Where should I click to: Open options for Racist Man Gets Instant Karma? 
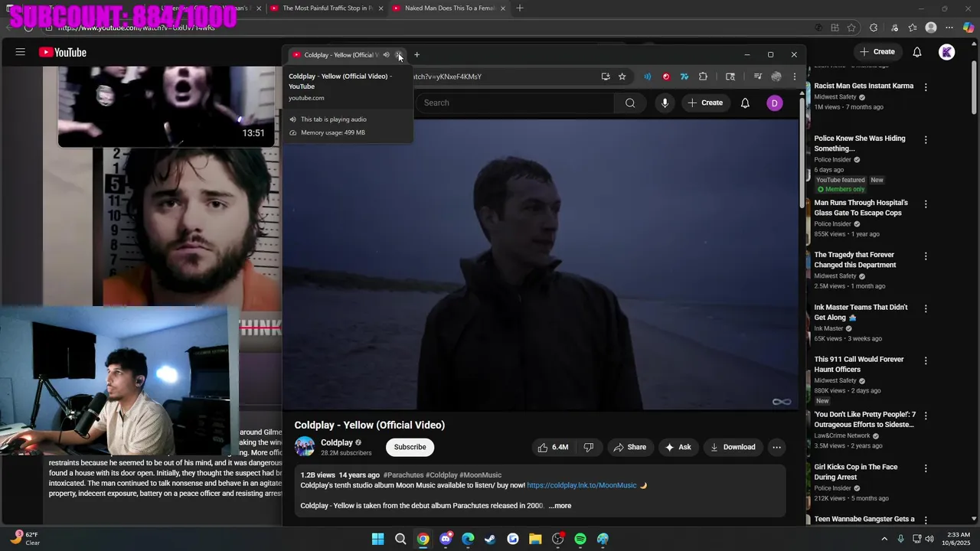click(x=926, y=87)
